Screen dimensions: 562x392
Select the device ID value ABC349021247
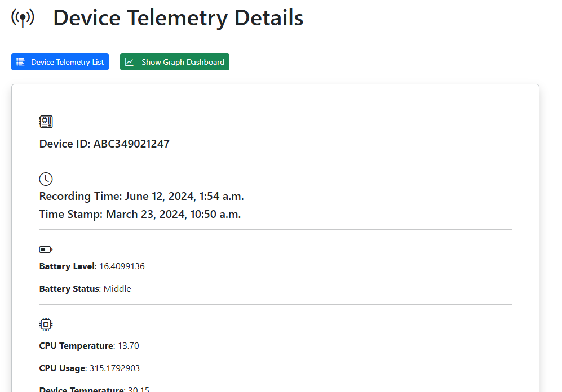pyautogui.click(x=131, y=144)
